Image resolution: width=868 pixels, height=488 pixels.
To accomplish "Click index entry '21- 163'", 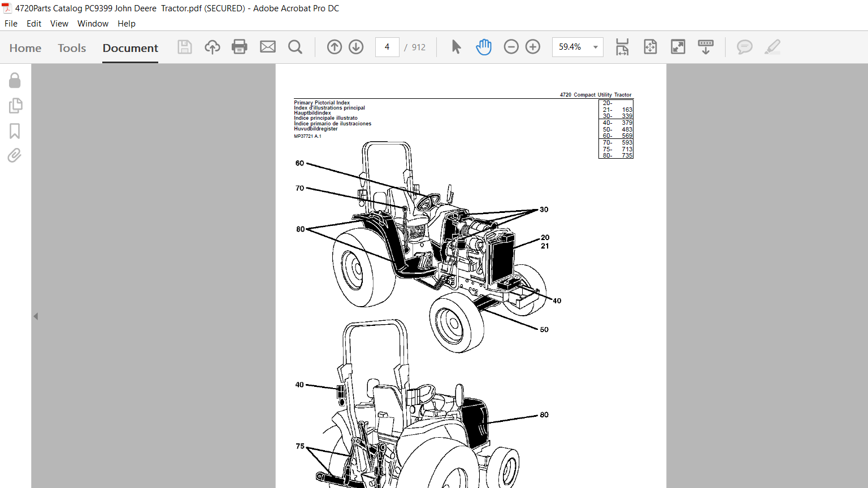I will click(x=617, y=110).
